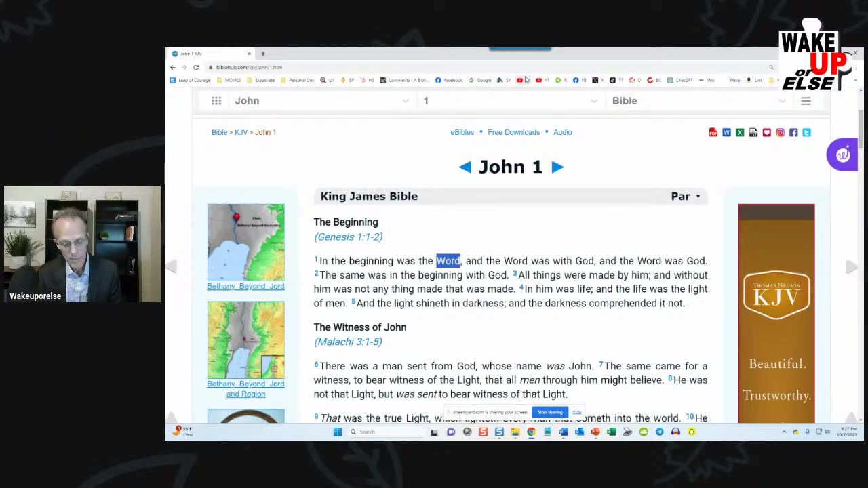Click the purple Wordtune assistant button
868x488 pixels.
[842, 155]
